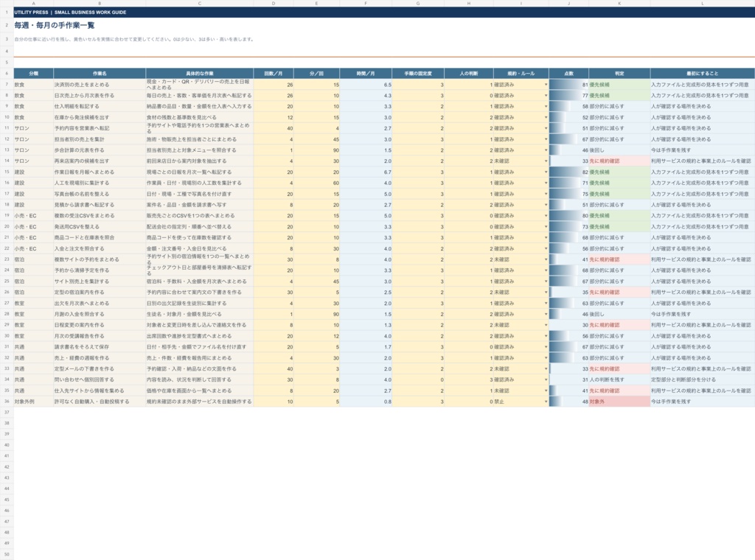This screenshot has height=560, width=755.
Task: Click the 最初にすること header cell
Action: point(703,74)
